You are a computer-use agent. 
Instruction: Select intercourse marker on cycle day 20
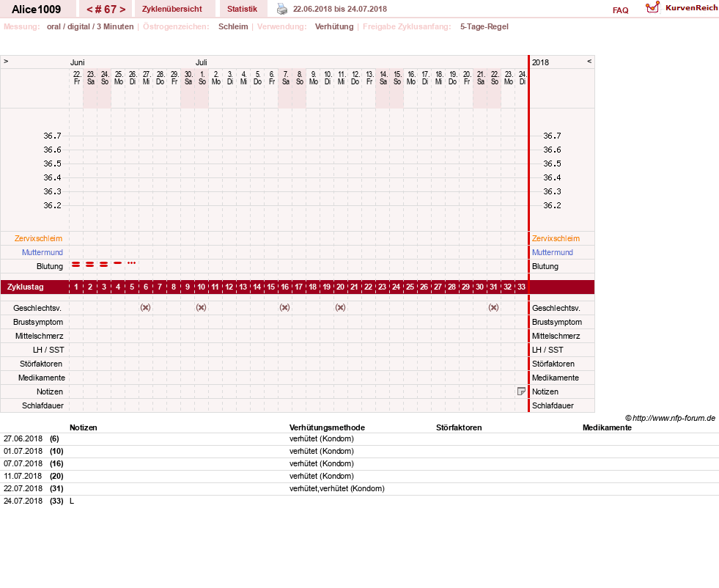point(340,308)
